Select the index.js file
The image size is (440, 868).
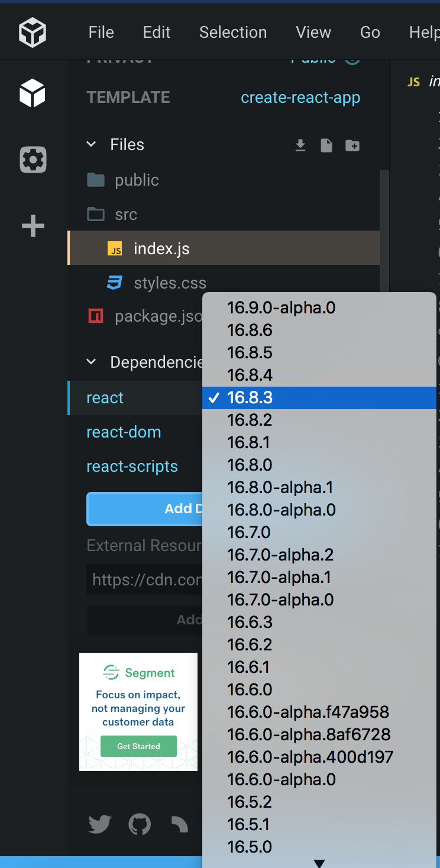coord(224,248)
